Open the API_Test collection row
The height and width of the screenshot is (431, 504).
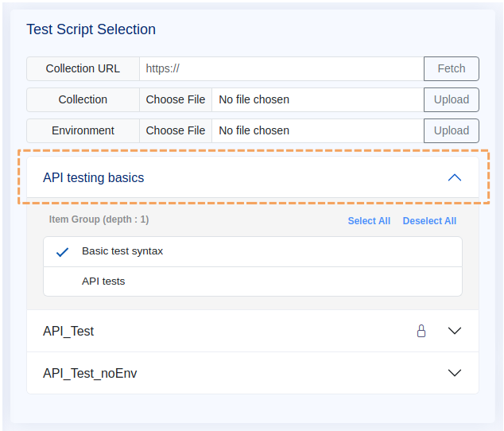pos(253,331)
